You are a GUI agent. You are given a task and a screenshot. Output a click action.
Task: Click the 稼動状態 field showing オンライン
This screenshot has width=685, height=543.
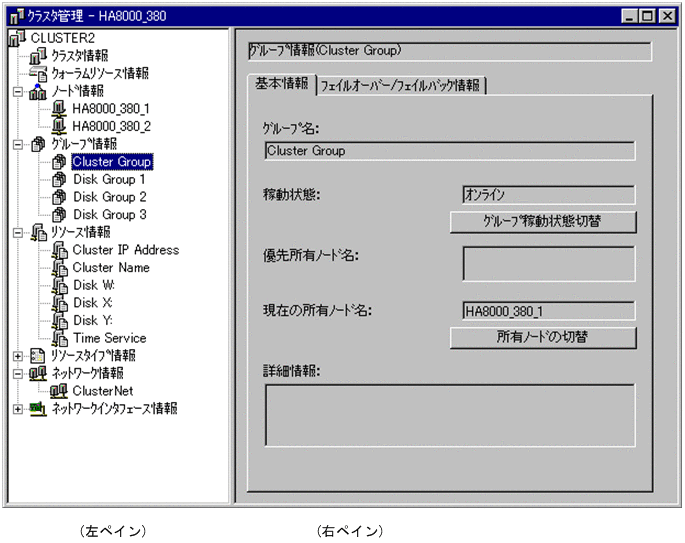[x=549, y=195]
